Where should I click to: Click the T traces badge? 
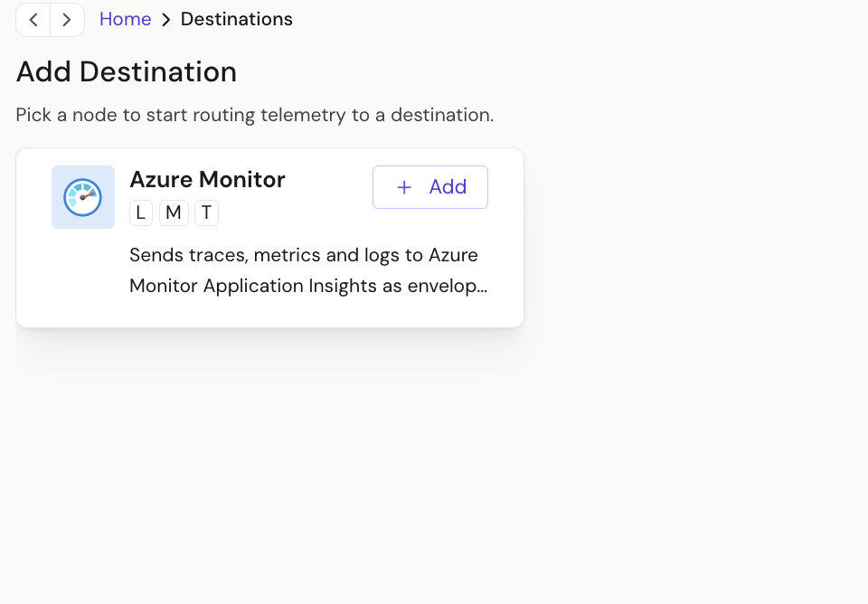pyautogui.click(x=206, y=212)
